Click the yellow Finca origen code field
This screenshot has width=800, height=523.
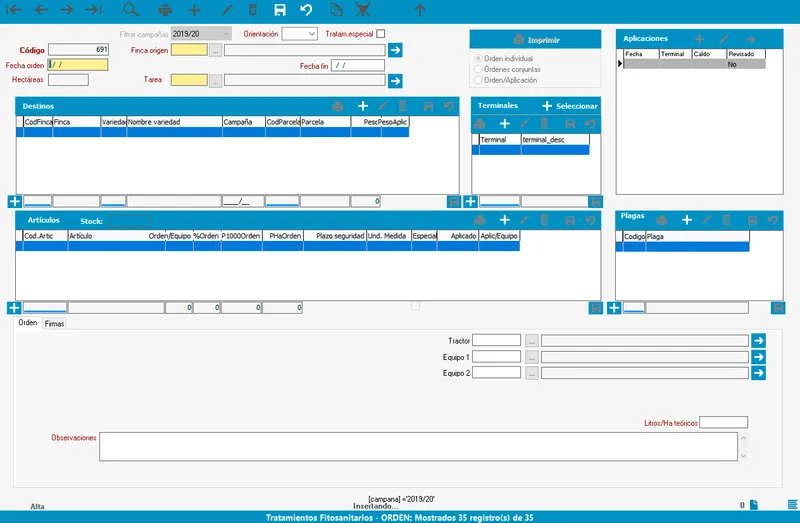[x=189, y=49]
